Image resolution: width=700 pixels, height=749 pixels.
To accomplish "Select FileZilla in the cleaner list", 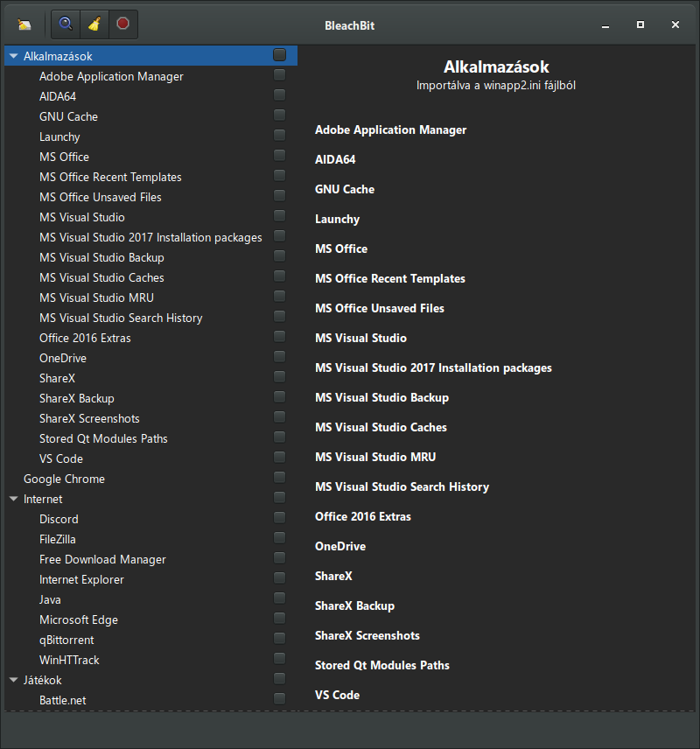I will (x=58, y=539).
